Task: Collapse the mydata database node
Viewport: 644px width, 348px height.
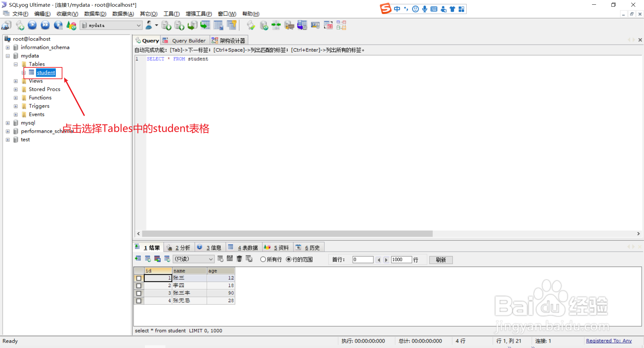Action: click(x=8, y=56)
